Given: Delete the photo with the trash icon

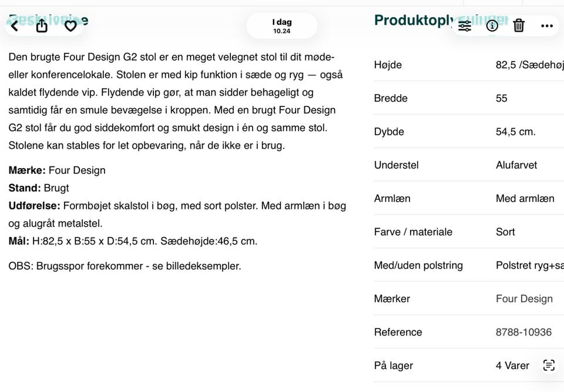Looking at the screenshot, I should (x=519, y=26).
